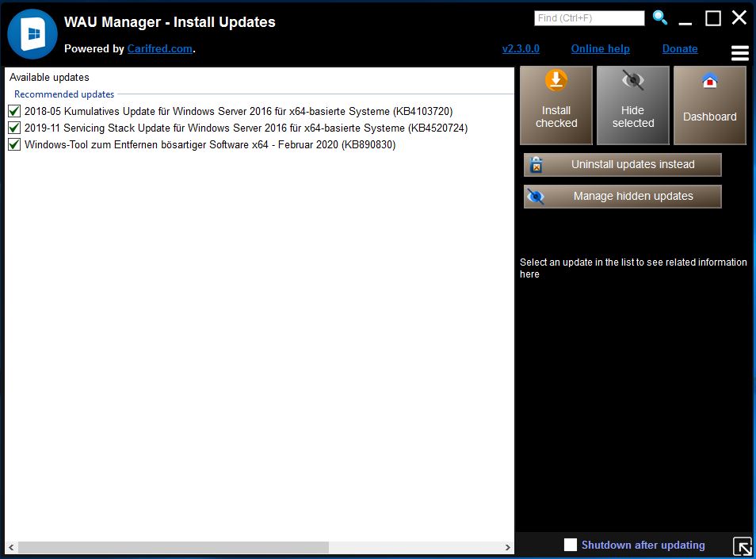This screenshot has width=756, height=559.
Task: Open the Dashboard home icon button
Action: (x=710, y=81)
